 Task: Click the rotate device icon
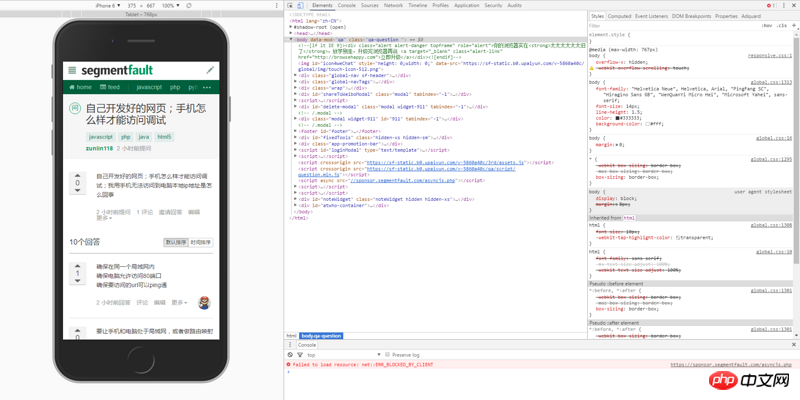[x=189, y=5]
